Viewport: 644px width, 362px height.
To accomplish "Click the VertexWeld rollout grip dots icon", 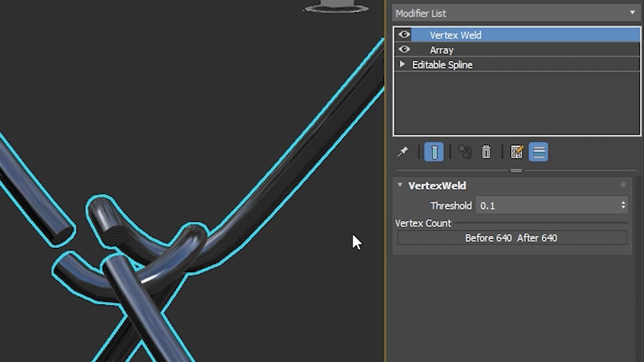I will (x=623, y=185).
